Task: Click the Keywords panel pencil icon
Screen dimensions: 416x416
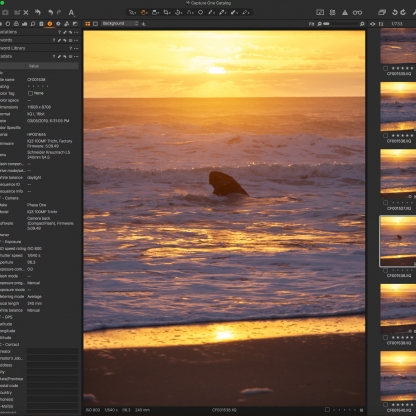Action: [59, 40]
